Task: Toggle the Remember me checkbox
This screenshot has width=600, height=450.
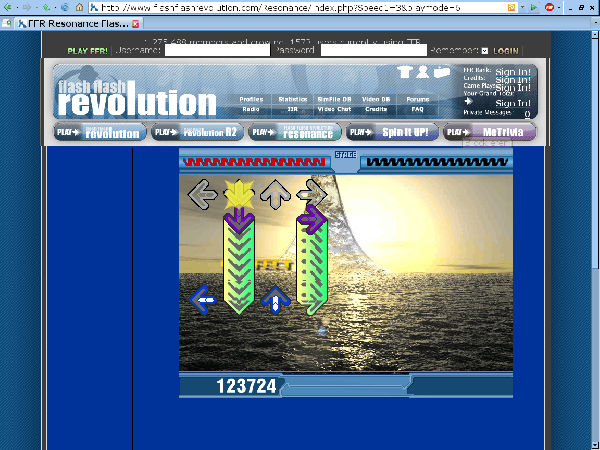Action: click(485, 50)
